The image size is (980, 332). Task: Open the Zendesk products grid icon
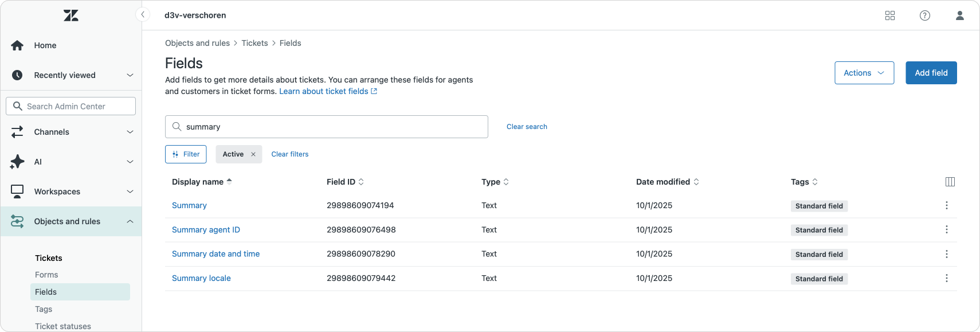click(x=890, y=15)
